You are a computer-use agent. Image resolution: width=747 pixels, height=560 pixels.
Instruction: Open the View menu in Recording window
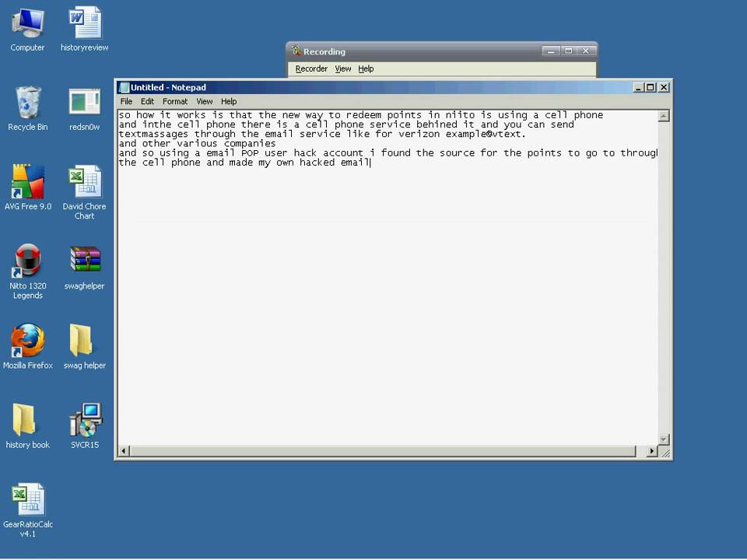(343, 68)
